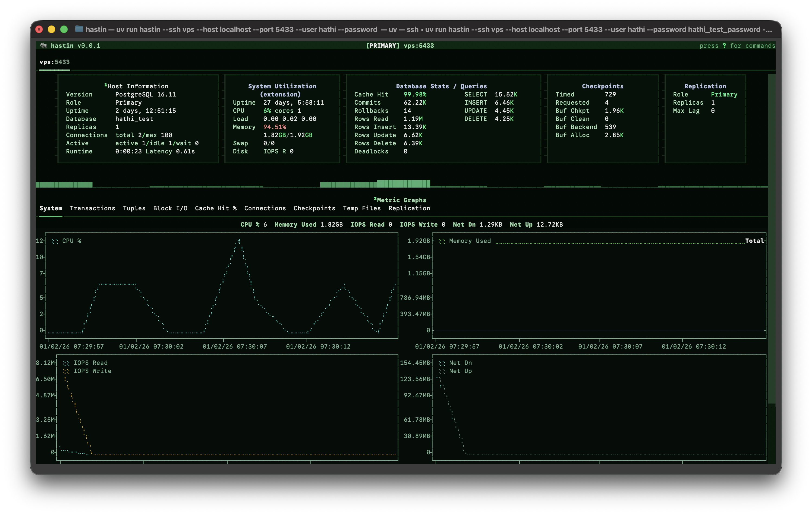The image size is (812, 515).
Task: Click the Runtime 0:00:23 Latency value
Action: point(155,152)
